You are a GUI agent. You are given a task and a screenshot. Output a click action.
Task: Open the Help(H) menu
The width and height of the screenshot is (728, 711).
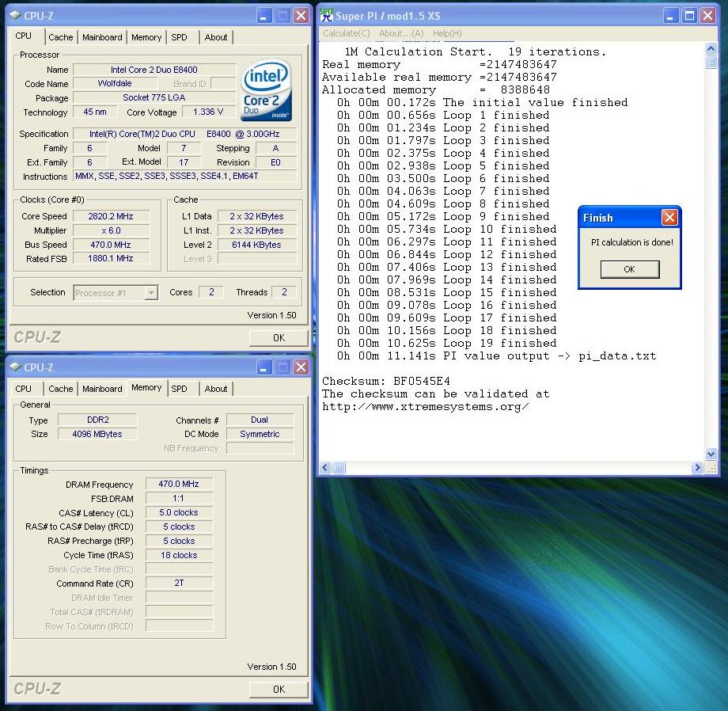point(447,33)
